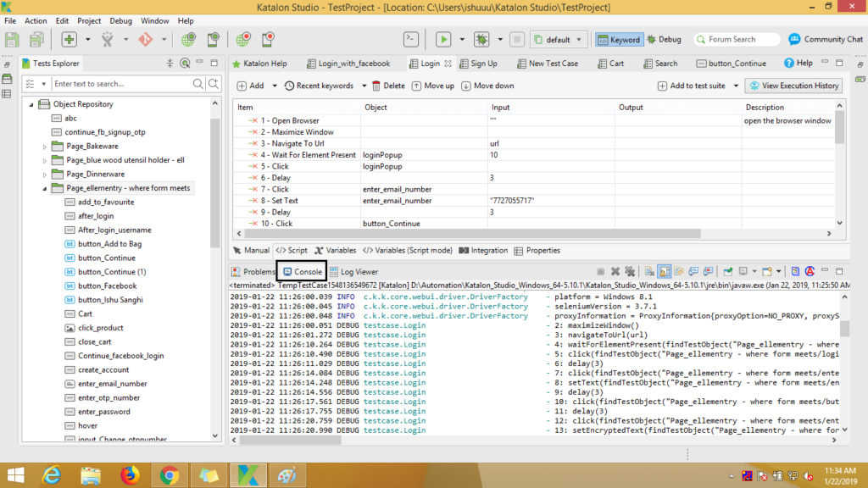Image resolution: width=868 pixels, height=488 pixels.
Task: Run the test with green play button
Action: coord(442,39)
